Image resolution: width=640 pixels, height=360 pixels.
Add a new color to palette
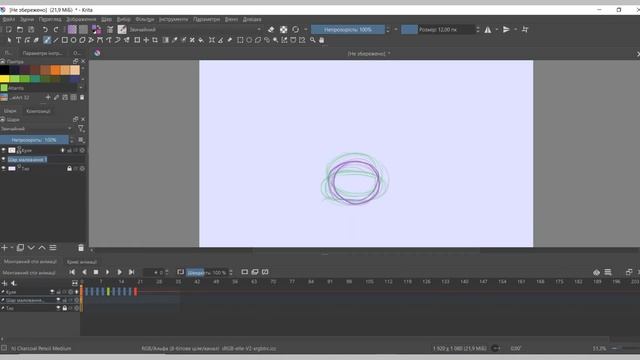click(x=48, y=97)
